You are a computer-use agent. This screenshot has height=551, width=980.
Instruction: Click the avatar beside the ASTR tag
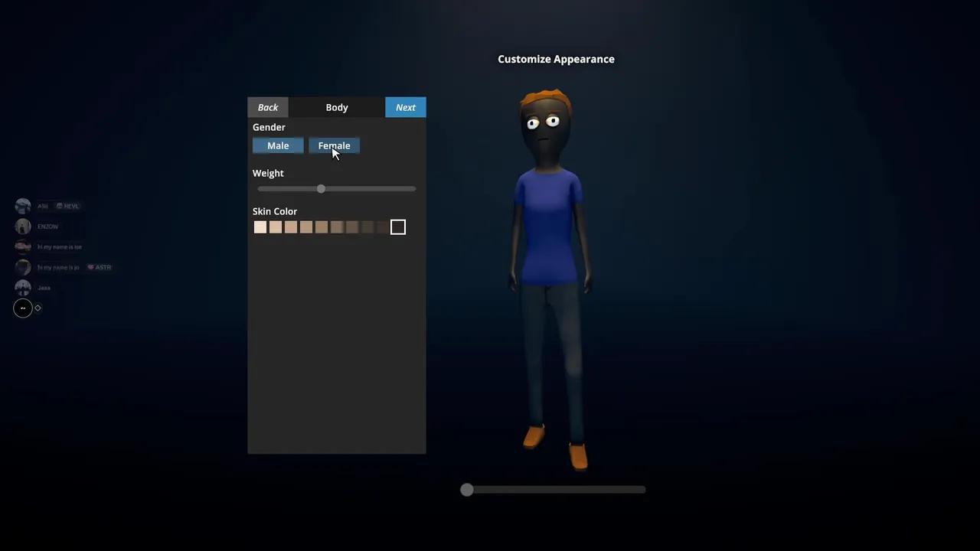pos(23,267)
